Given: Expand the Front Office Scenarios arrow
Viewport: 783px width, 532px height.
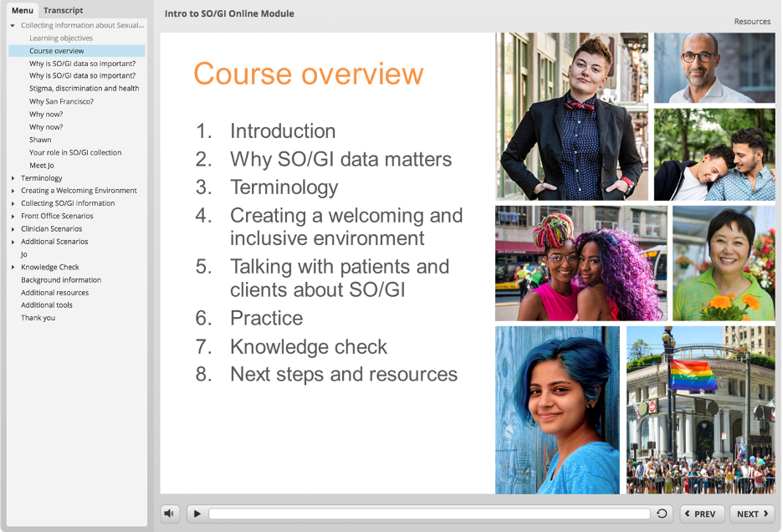Looking at the screenshot, I should [x=13, y=216].
